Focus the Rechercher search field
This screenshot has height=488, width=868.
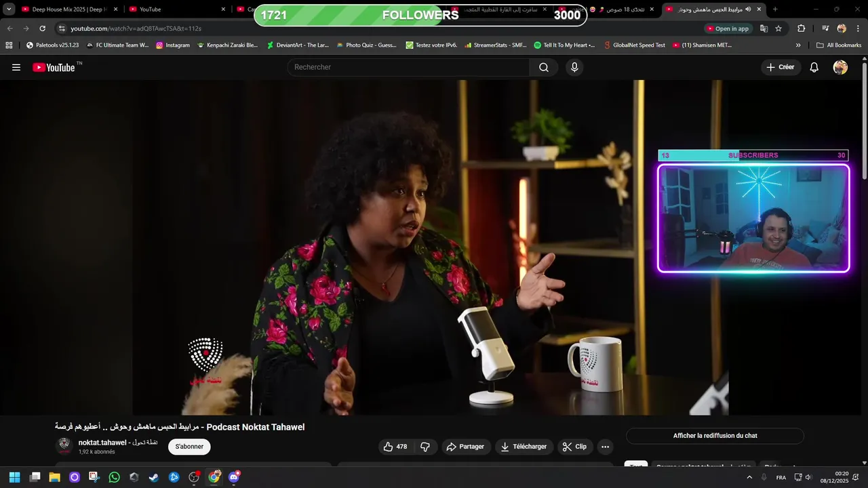pyautogui.click(x=408, y=67)
